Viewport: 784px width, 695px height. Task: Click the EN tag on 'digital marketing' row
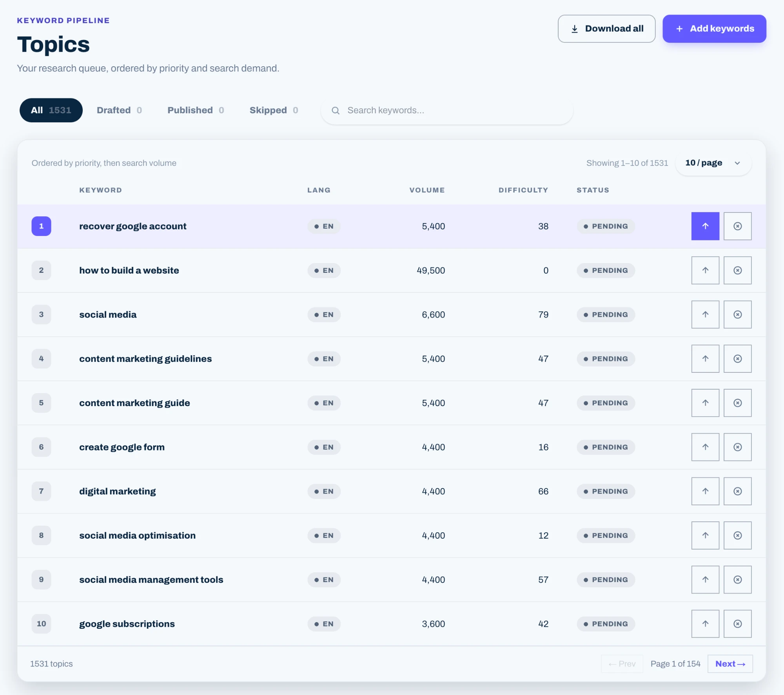tap(324, 491)
